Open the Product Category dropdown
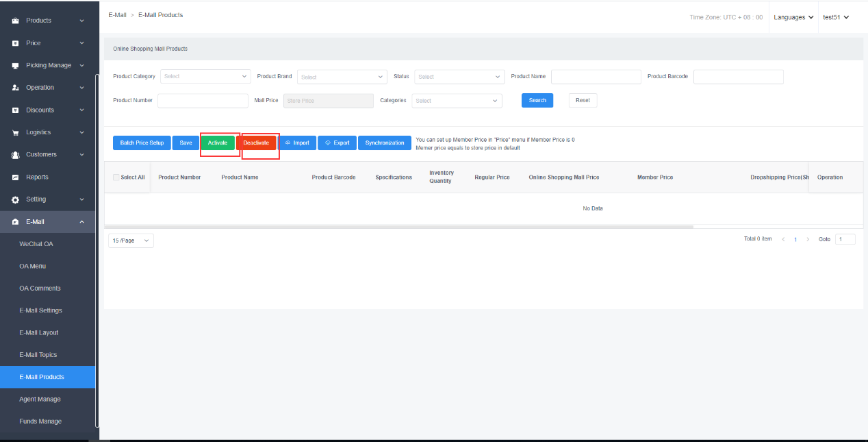The image size is (868, 442). [205, 77]
